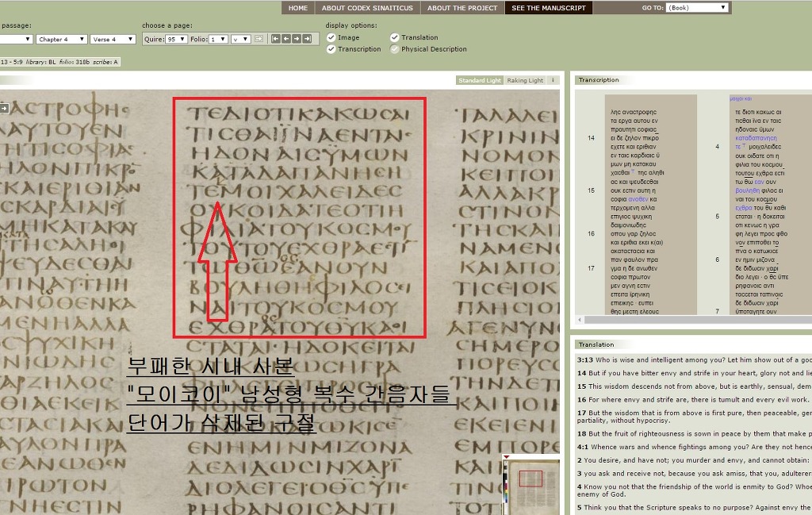
Task: Open the Folio number dropdown
Action: pyautogui.click(x=218, y=39)
